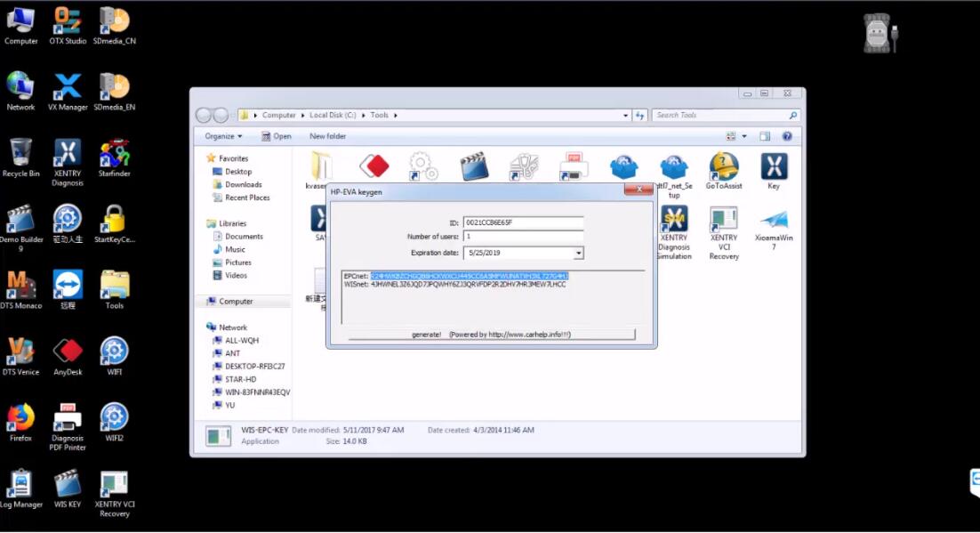Click New folder in the toolbar
This screenshot has width=980, height=533.
[327, 136]
